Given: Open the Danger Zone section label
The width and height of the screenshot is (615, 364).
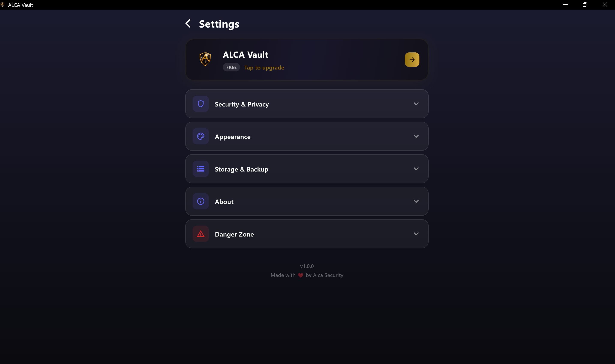Looking at the screenshot, I should [x=234, y=234].
